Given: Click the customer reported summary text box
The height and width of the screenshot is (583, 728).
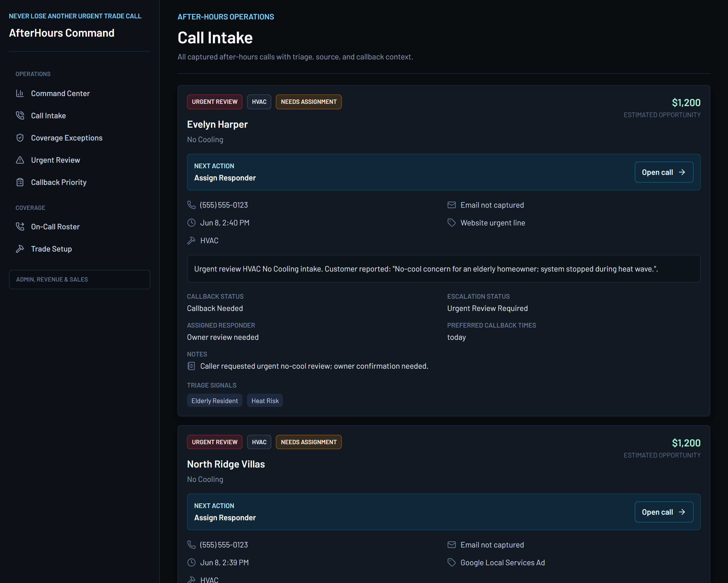Looking at the screenshot, I should coord(444,269).
